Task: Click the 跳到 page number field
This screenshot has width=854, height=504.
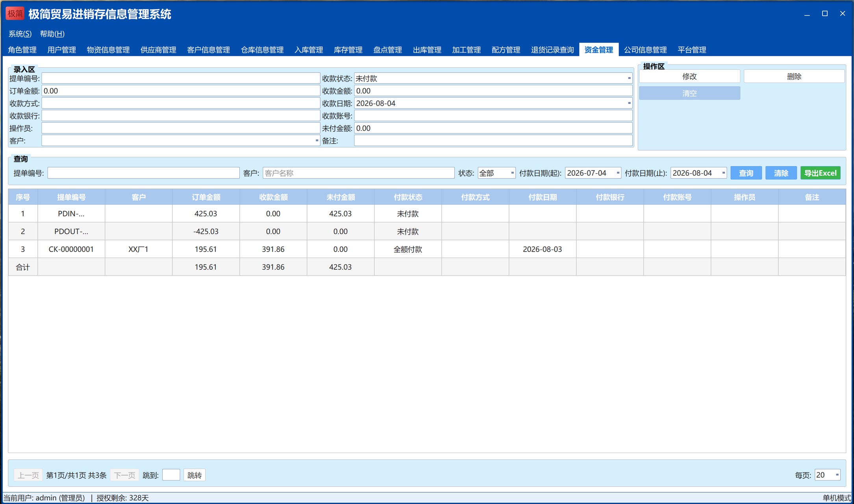Action: pos(171,475)
